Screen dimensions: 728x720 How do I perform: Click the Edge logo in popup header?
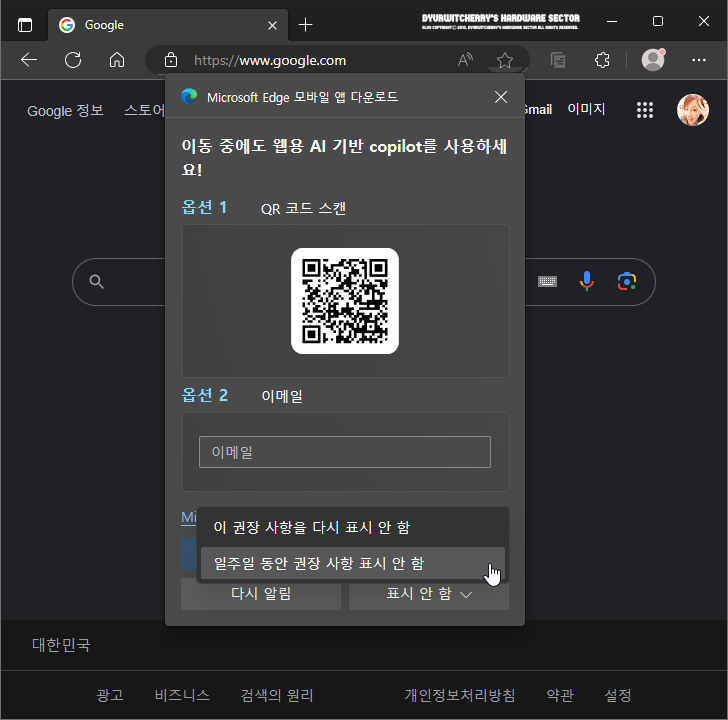(x=189, y=96)
